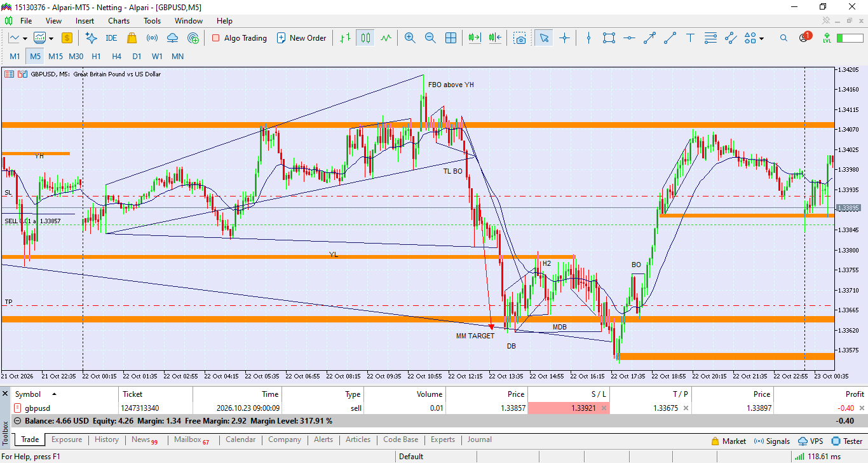
Task: Click the New Order button
Action: click(x=301, y=38)
